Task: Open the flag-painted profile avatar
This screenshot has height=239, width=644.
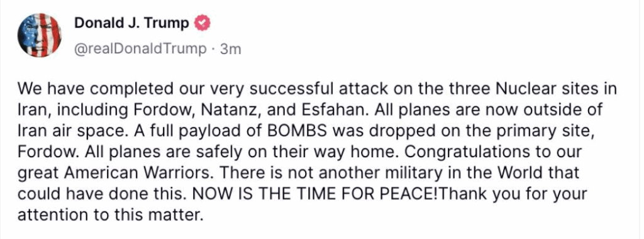Action: tap(40, 35)
